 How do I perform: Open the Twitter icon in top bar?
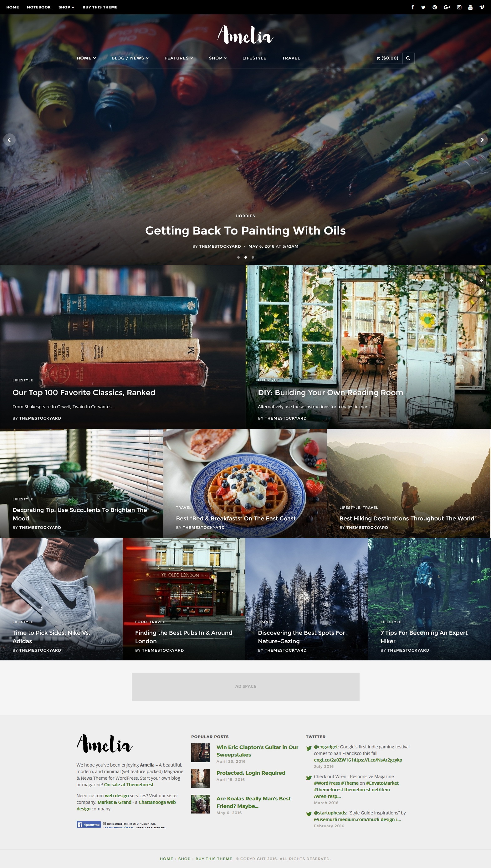(423, 7)
